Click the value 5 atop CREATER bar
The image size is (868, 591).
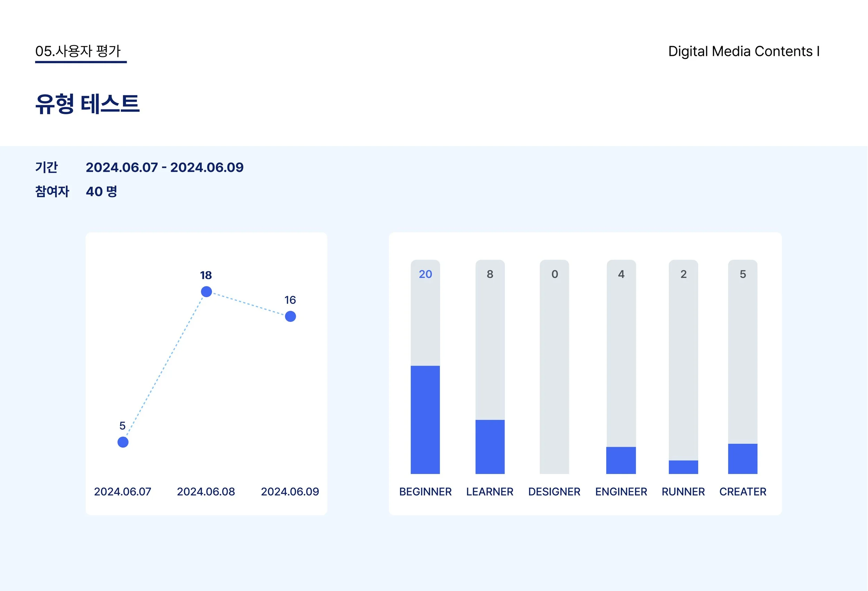click(743, 274)
